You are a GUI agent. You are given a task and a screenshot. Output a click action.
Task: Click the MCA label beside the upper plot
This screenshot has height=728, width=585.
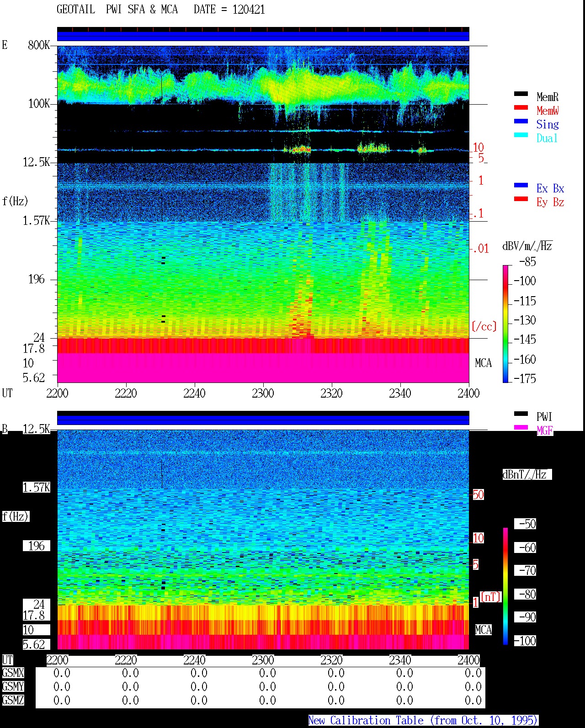point(483,363)
